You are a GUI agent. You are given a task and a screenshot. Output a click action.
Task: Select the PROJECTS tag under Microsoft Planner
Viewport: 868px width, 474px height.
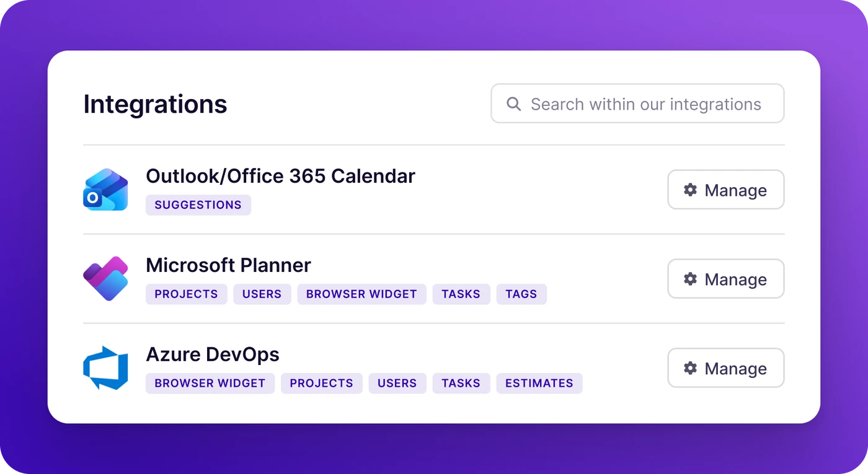point(187,294)
